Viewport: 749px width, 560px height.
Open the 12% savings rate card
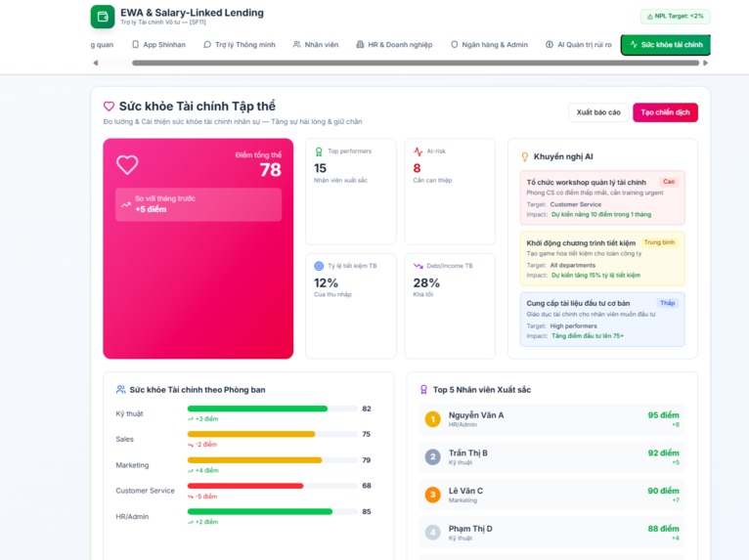[x=351, y=306]
